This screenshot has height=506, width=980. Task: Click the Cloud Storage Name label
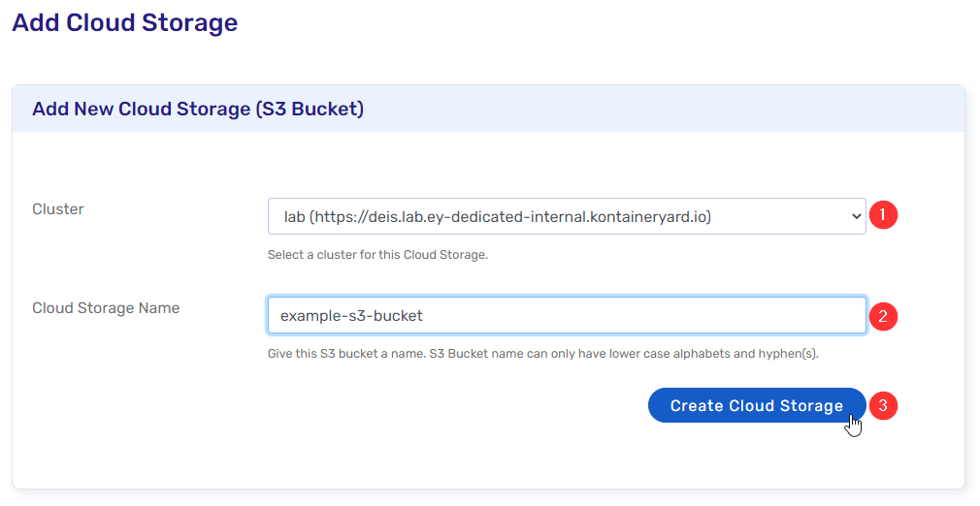tap(106, 308)
